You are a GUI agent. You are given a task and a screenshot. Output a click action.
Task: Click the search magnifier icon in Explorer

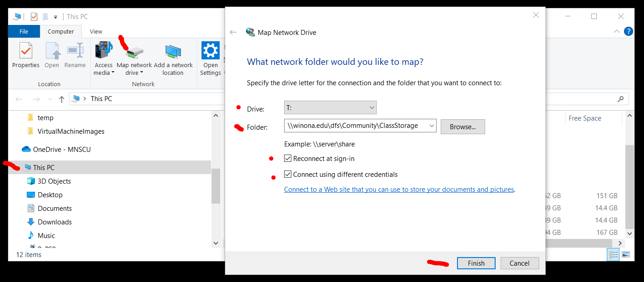click(621, 99)
